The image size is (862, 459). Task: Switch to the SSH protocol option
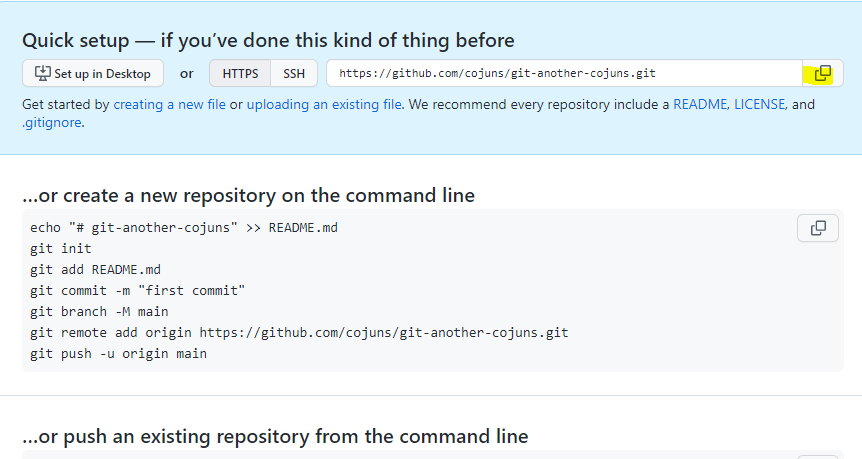tap(294, 73)
